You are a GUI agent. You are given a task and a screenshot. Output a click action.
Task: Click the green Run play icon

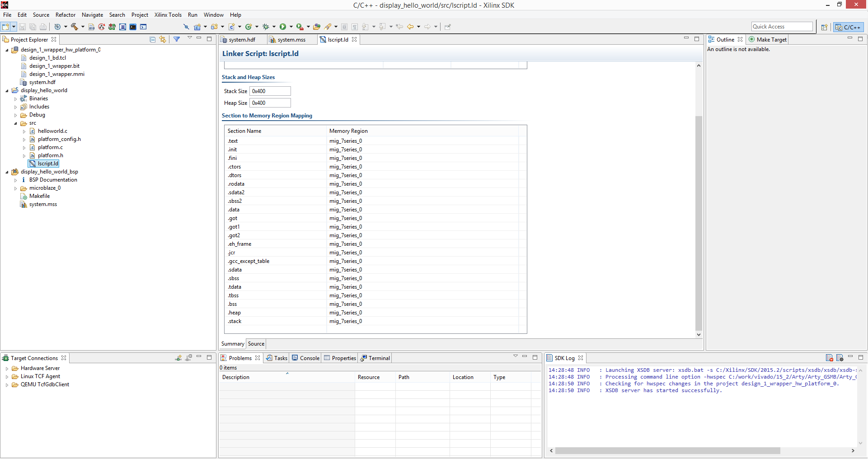[283, 27]
